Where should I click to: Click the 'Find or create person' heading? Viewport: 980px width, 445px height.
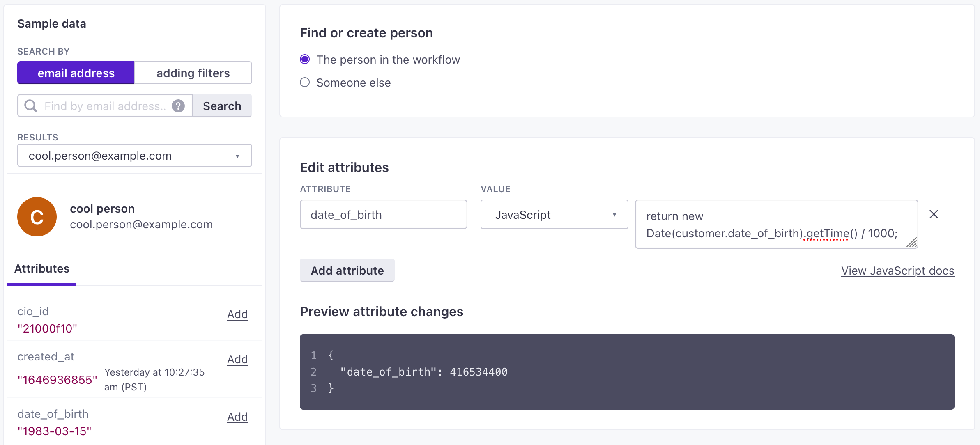pyautogui.click(x=366, y=33)
